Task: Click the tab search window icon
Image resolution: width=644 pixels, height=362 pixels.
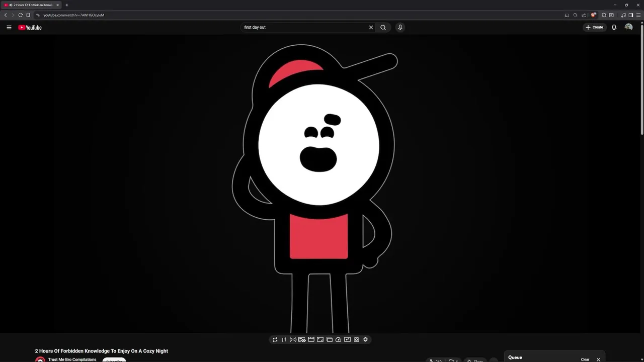Action: (611, 15)
